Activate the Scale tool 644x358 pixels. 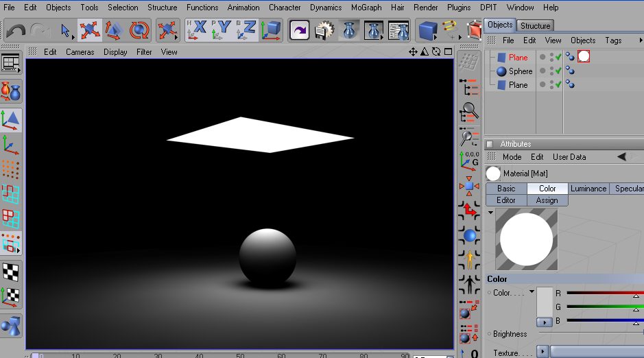(x=114, y=30)
